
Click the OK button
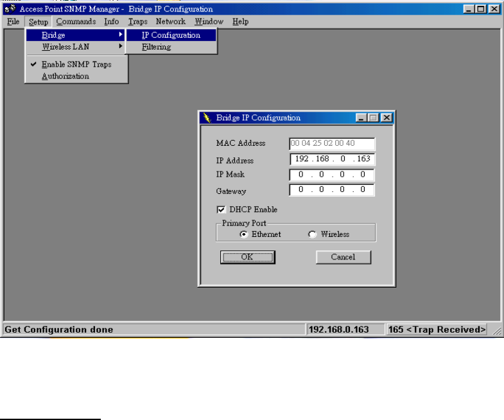(247, 257)
